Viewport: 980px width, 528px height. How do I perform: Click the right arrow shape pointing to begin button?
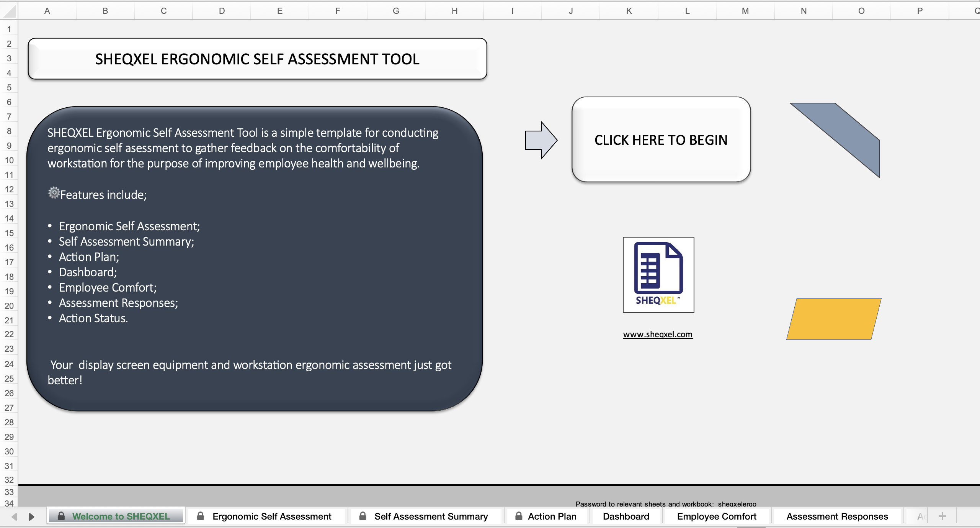tap(541, 140)
